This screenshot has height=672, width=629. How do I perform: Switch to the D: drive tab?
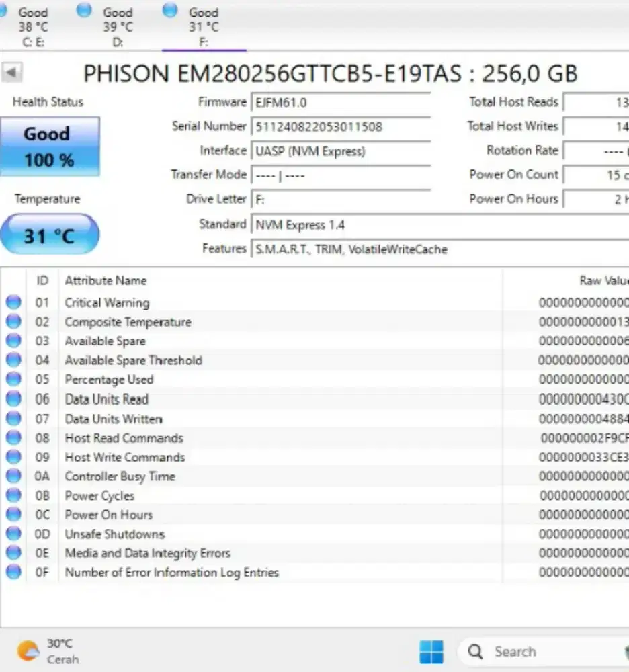click(118, 27)
